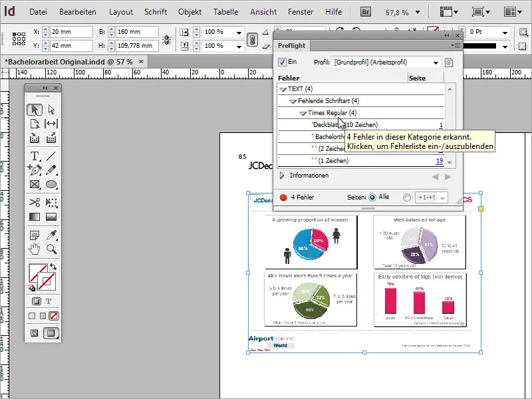Viewport: 532px width, 399px height.
Task: Click previous error arrow in Informationen row
Action: [x=435, y=177]
